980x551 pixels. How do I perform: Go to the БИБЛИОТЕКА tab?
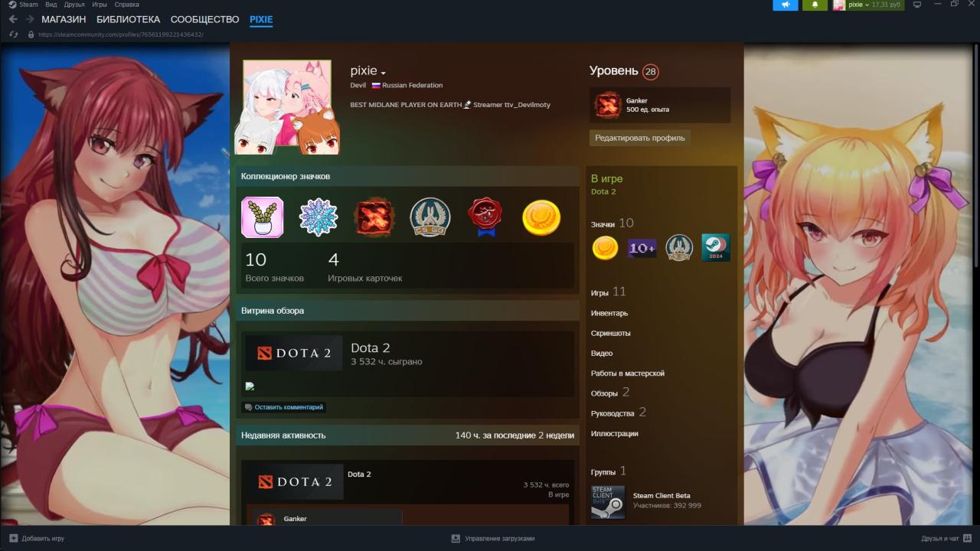(x=128, y=19)
